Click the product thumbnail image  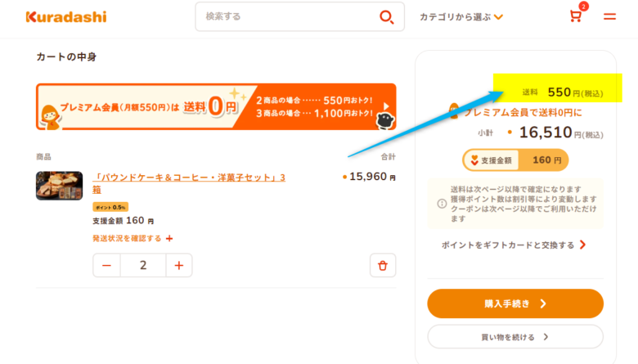[59, 186]
